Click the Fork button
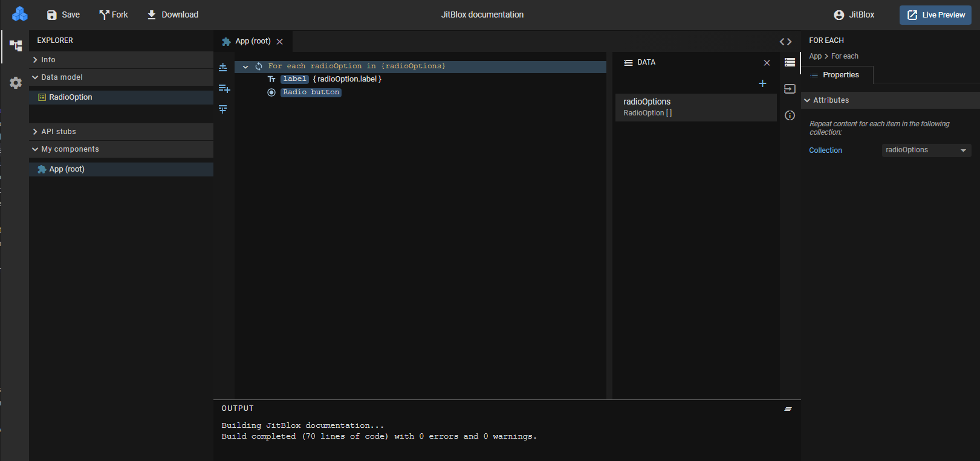This screenshot has height=461, width=980. pos(114,15)
